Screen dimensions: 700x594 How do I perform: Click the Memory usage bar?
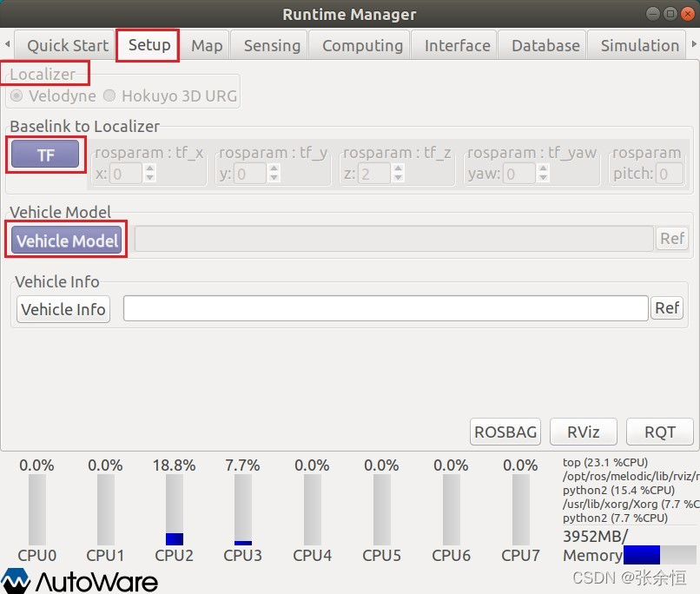point(659,555)
